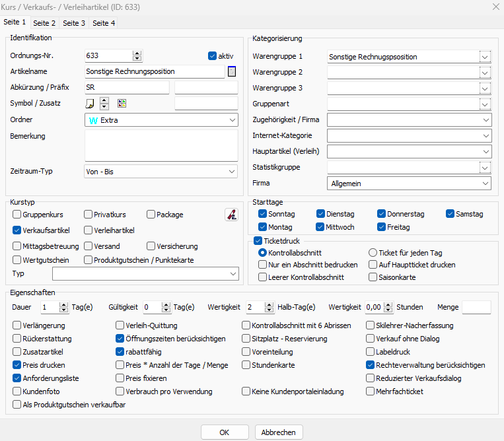
Task: Click the Wertigkeit Stunden spinner
Action: click(x=388, y=307)
